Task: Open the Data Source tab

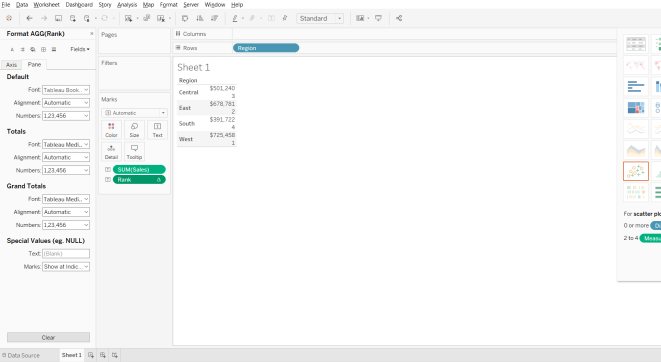Action: tap(21, 355)
